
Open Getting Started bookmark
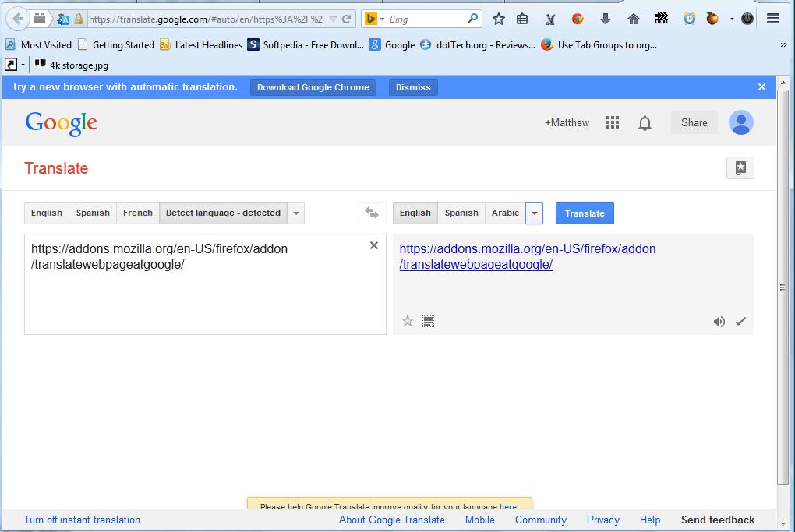117,44
